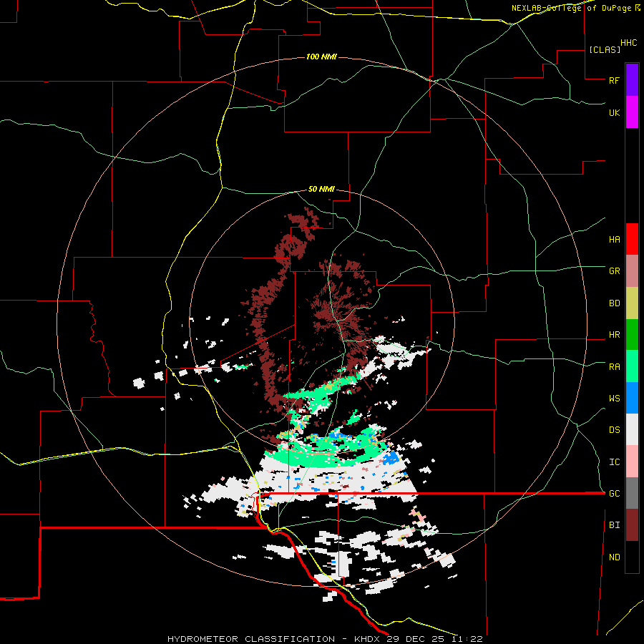Viewport: 644px width, 644px height.
Task: Click the IC pink legend swatch
Action: click(632, 462)
